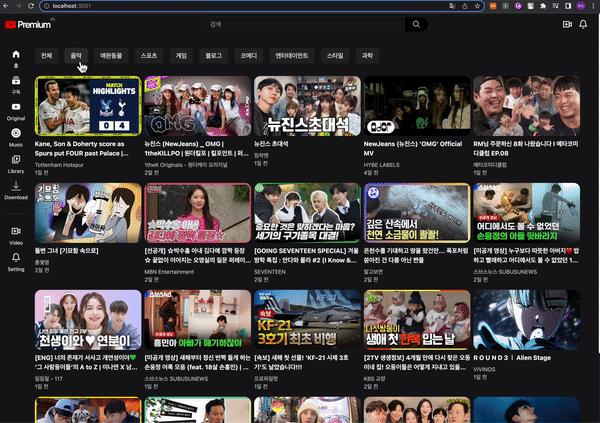Select the 블로그 category chip
This screenshot has width=600, height=423.
pos(214,56)
